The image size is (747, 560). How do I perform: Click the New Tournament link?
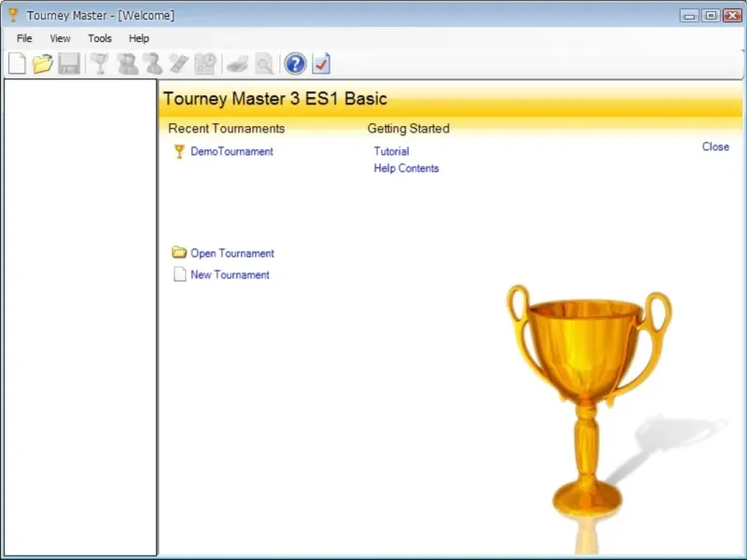click(230, 274)
